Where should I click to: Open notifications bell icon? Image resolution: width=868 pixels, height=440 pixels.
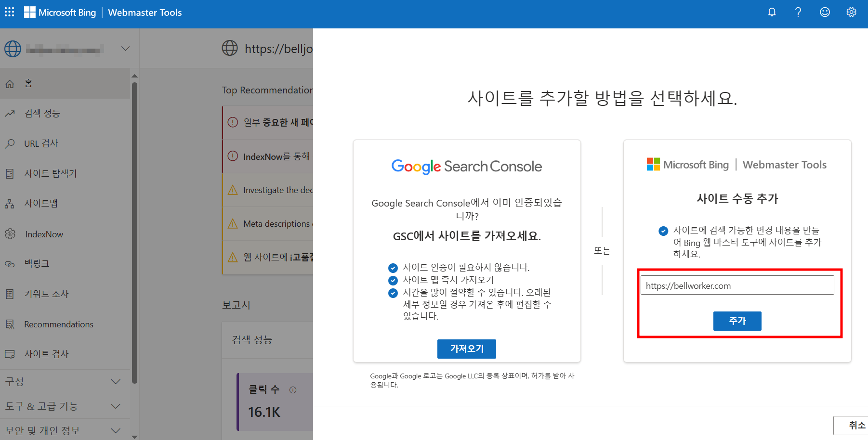[x=772, y=12]
